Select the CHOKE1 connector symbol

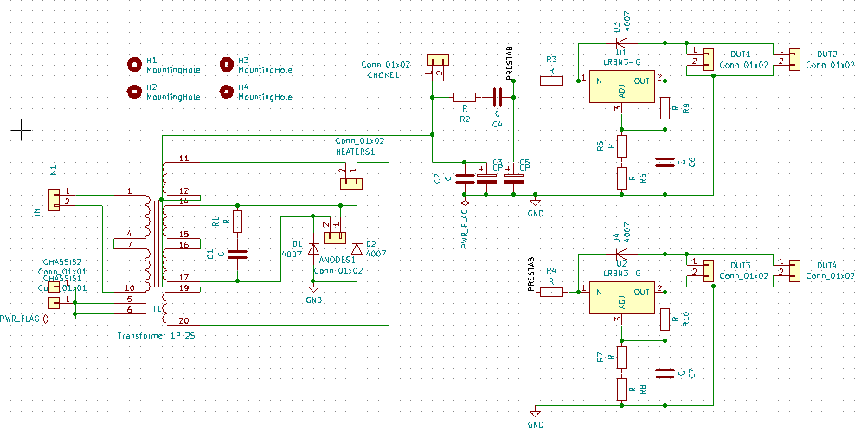pos(438,61)
